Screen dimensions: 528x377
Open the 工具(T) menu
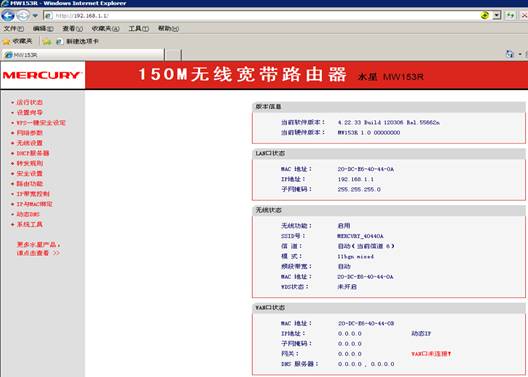coord(138,29)
